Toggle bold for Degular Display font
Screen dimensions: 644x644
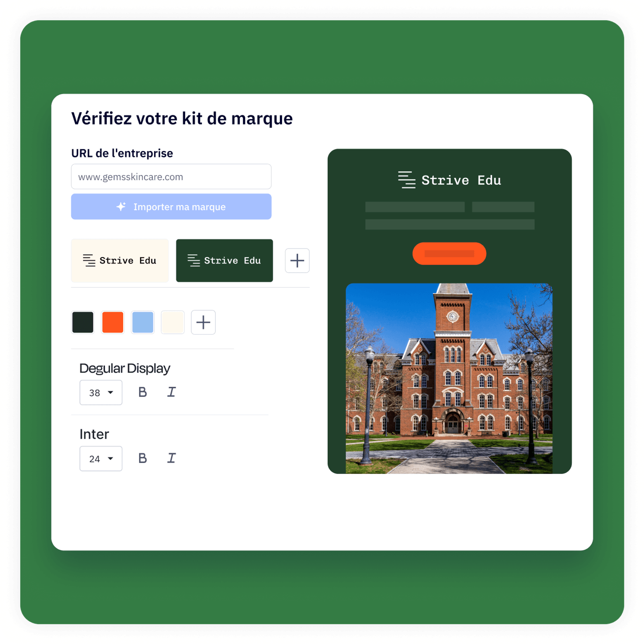click(142, 392)
